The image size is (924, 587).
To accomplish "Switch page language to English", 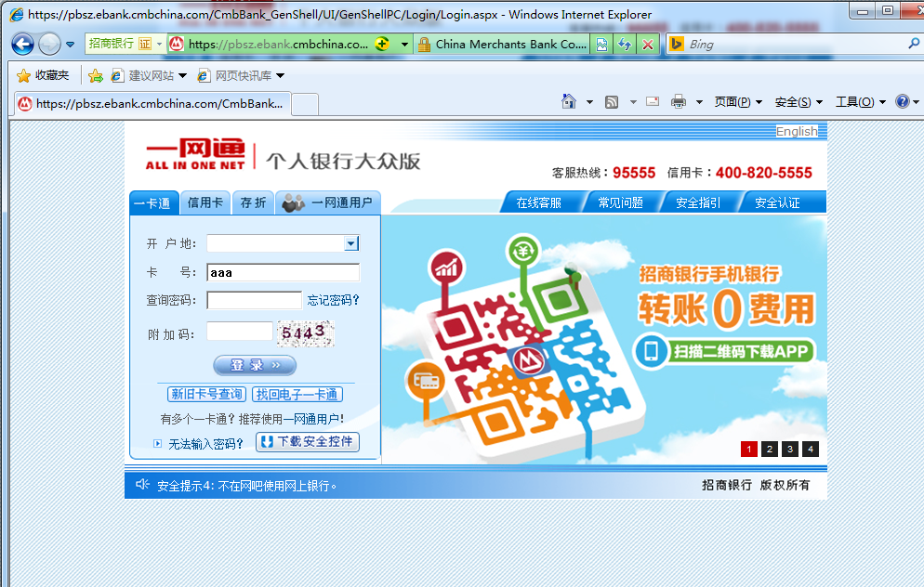I will [797, 131].
